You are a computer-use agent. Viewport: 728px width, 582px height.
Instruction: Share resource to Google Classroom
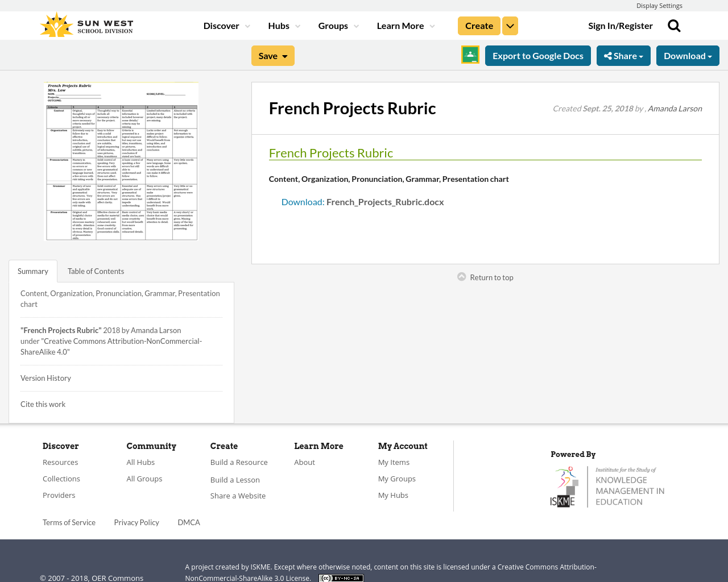pyautogui.click(x=470, y=56)
